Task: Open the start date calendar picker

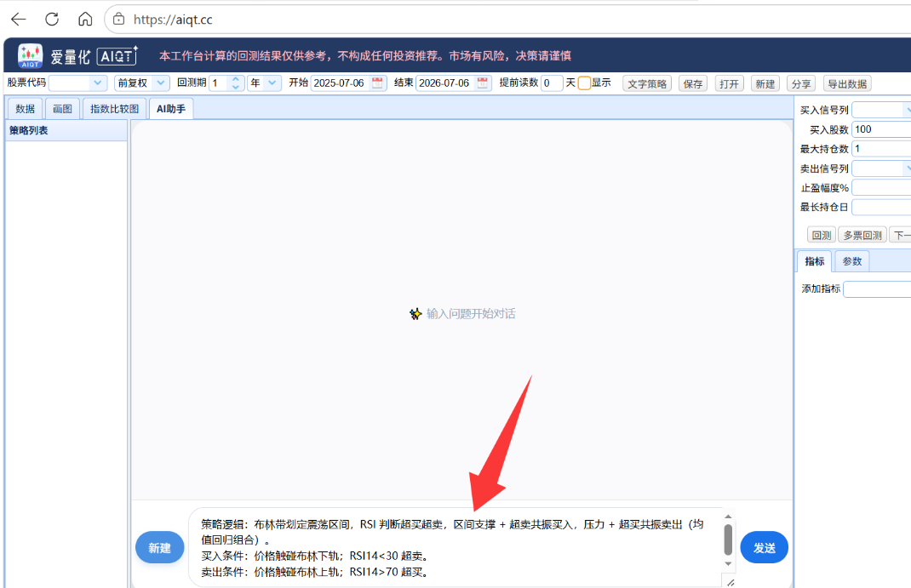Action: click(x=377, y=83)
